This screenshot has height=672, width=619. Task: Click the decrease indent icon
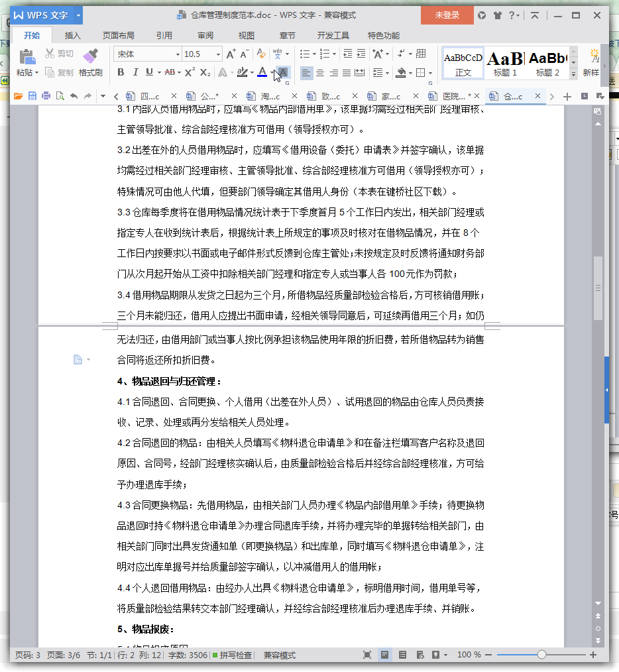(x=348, y=54)
